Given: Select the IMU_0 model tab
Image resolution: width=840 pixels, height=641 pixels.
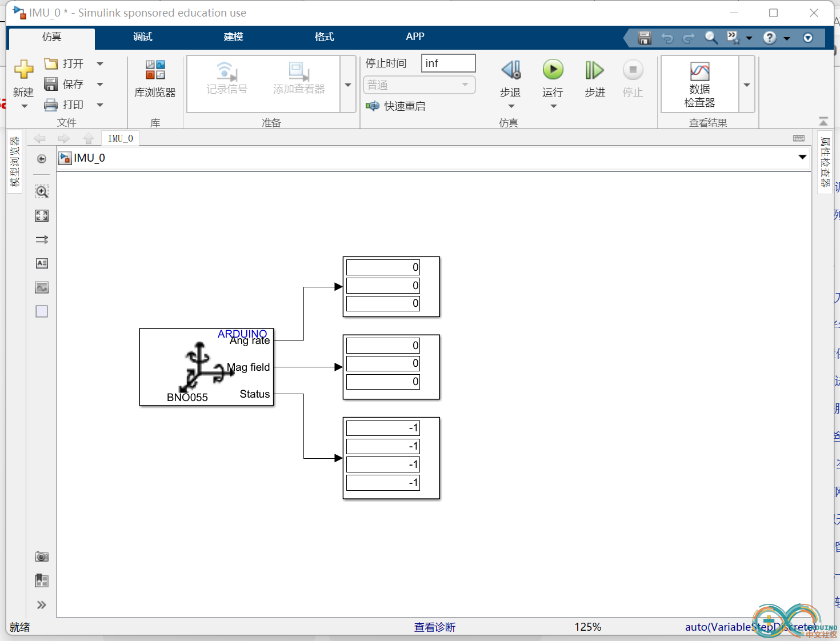Looking at the screenshot, I should 121,138.
